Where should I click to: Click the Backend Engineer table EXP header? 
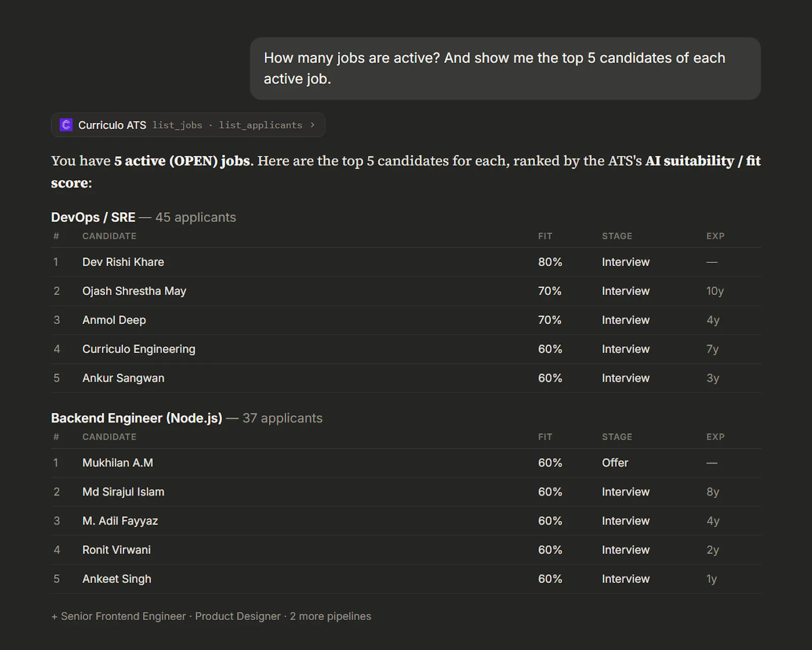(x=716, y=437)
